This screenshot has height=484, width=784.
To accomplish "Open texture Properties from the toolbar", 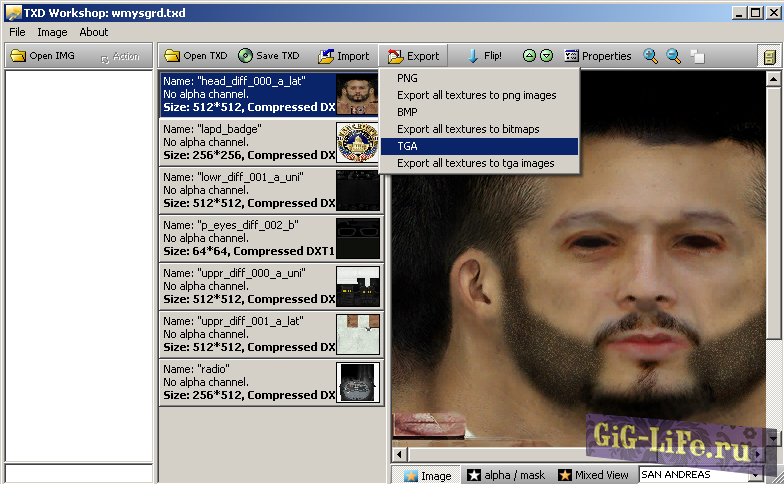I will click(x=598, y=56).
